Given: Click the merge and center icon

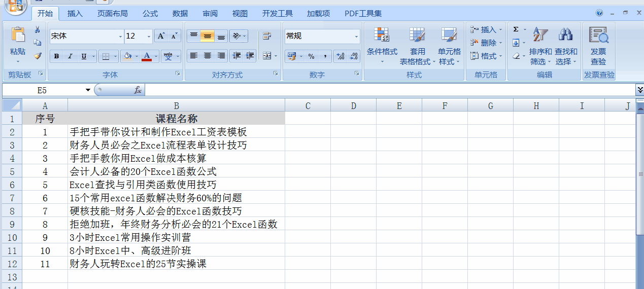Looking at the screenshot, I should (x=267, y=56).
